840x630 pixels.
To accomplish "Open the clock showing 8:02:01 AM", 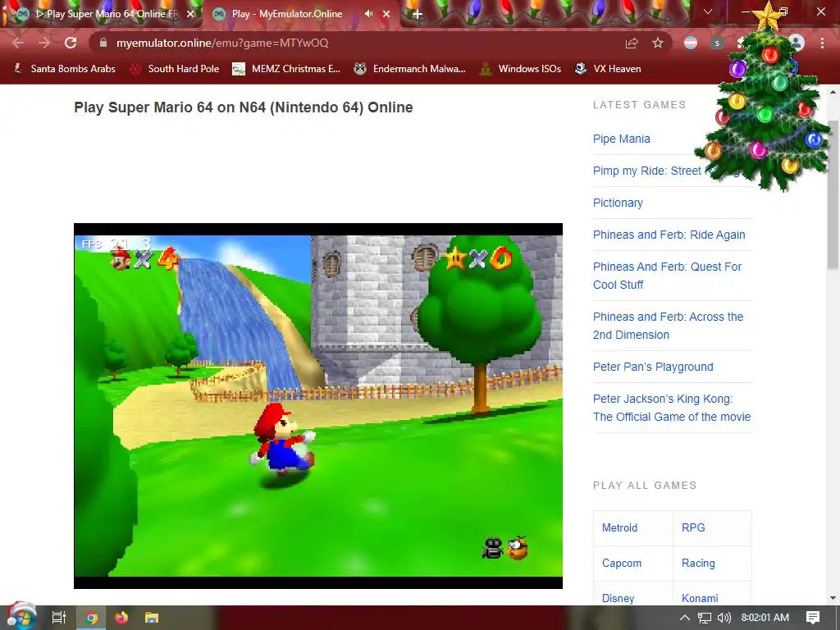I will click(x=765, y=618).
